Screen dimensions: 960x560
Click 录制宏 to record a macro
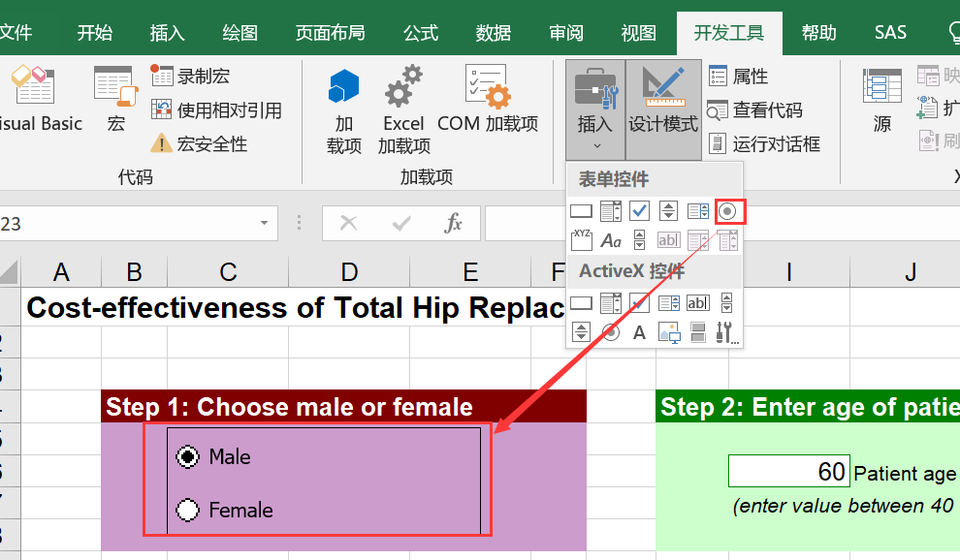[x=192, y=77]
